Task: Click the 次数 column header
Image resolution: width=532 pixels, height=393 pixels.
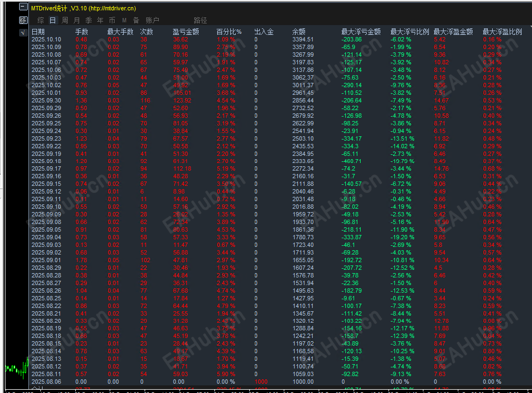Action: click(147, 32)
